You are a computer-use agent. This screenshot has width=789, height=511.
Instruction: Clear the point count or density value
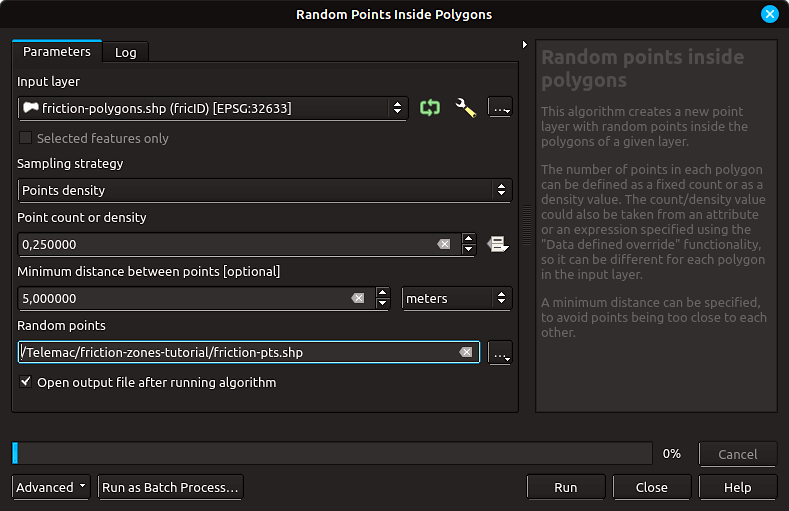click(x=444, y=244)
